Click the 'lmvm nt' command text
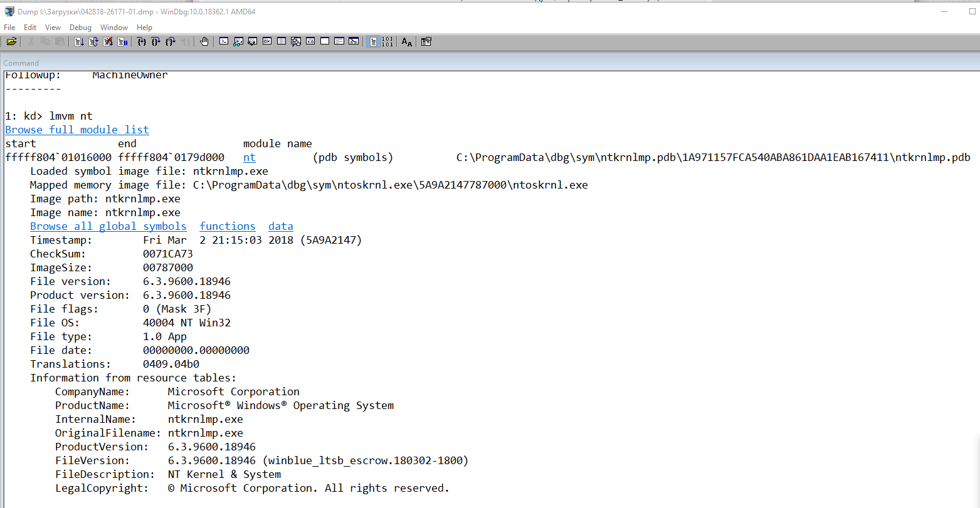The width and height of the screenshot is (980, 508). tap(71, 116)
